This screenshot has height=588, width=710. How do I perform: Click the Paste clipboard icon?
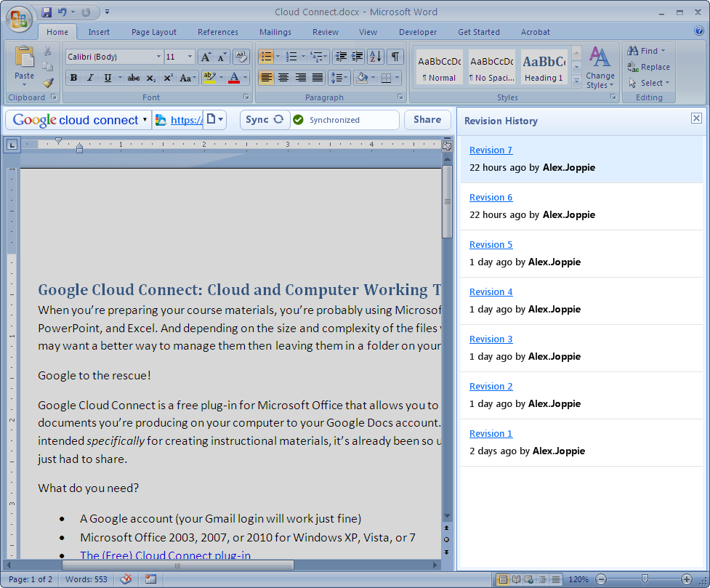click(x=24, y=57)
